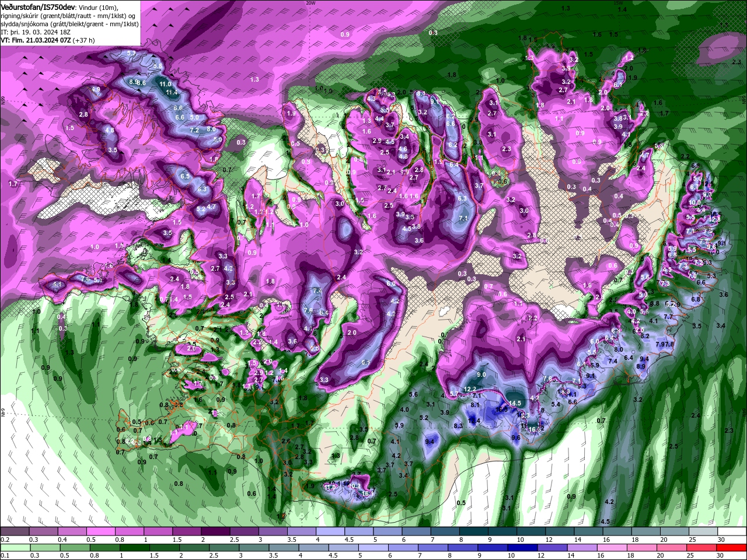Click the '(+37 h)' forecast offset text

click(x=84, y=40)
